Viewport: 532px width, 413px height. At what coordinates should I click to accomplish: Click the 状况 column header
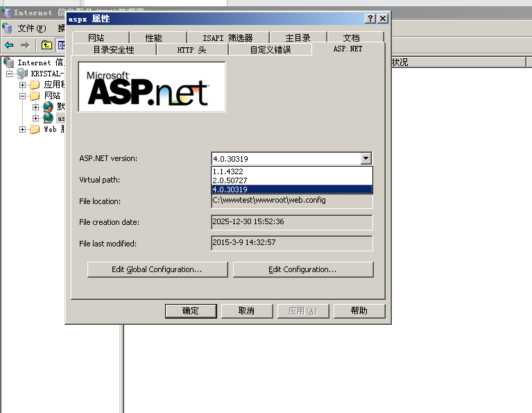click(458, 62)
